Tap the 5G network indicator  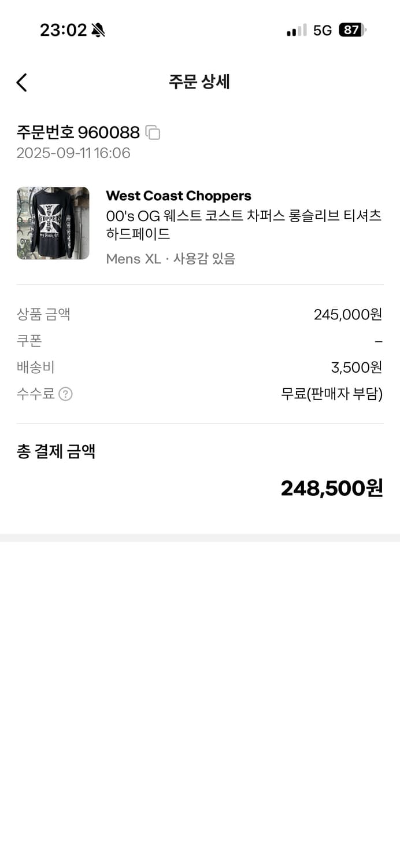pyautogui.click(x=322, y=30)
